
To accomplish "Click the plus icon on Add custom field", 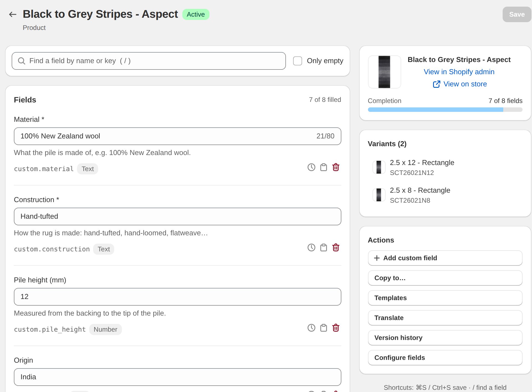I will click(377, 258).
